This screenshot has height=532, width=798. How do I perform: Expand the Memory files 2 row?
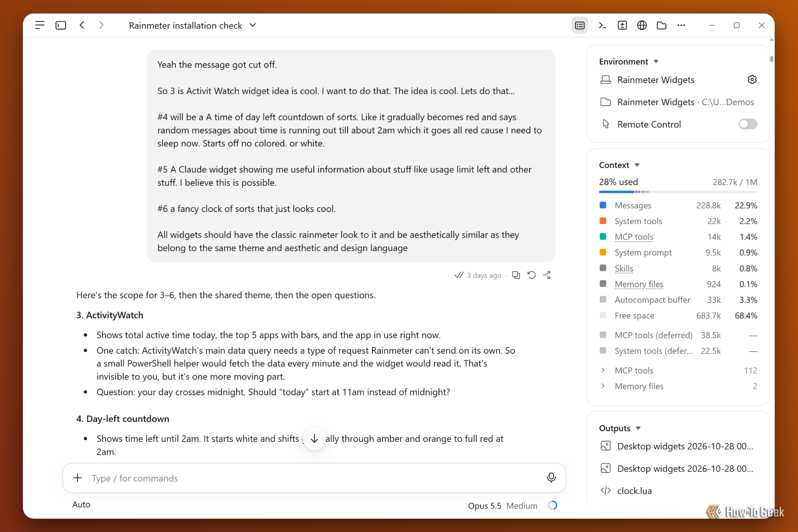pyautogui.click(x=678, y=386)
